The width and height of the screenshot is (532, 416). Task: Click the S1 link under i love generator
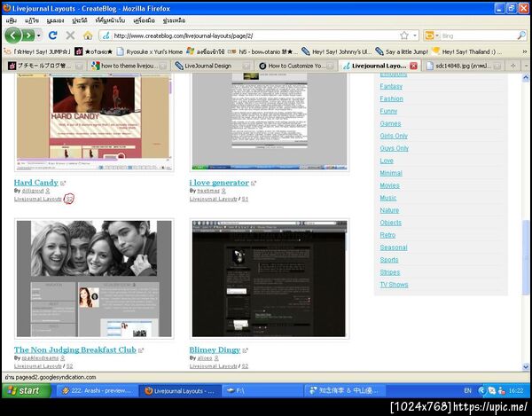coord(245,199)
